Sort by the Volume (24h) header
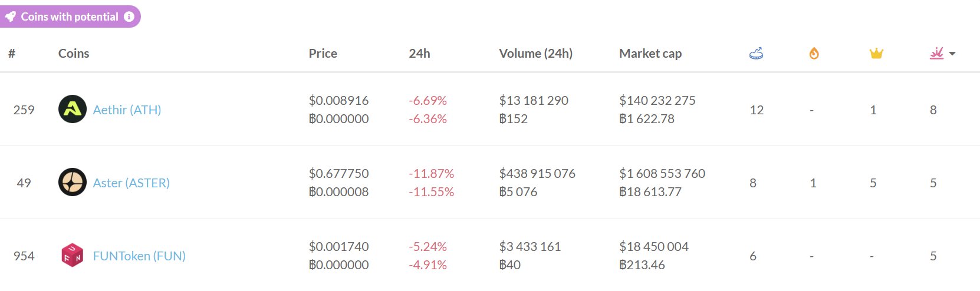 (535, 54)
